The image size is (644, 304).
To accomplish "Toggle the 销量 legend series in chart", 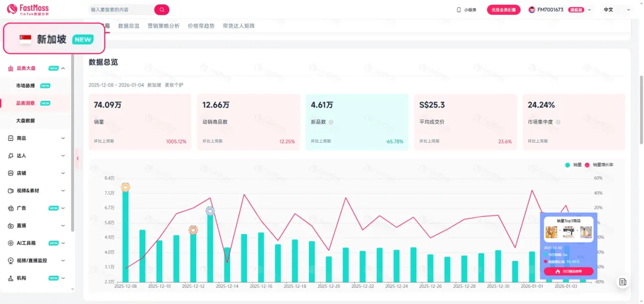I will [573, 165].
